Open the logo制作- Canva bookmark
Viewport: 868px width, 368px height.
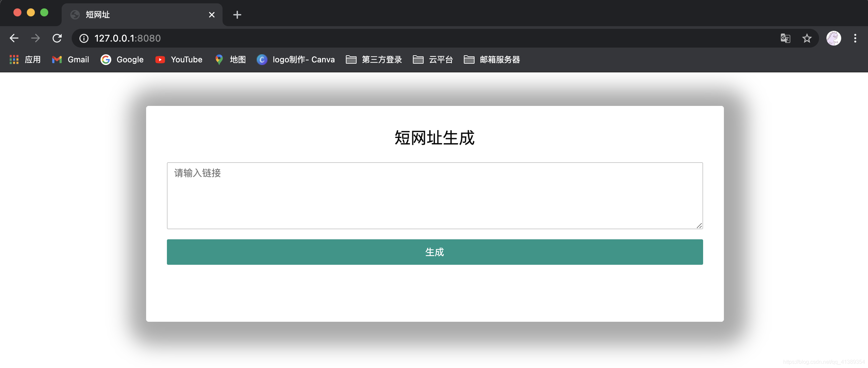click(x=296, y=60)
